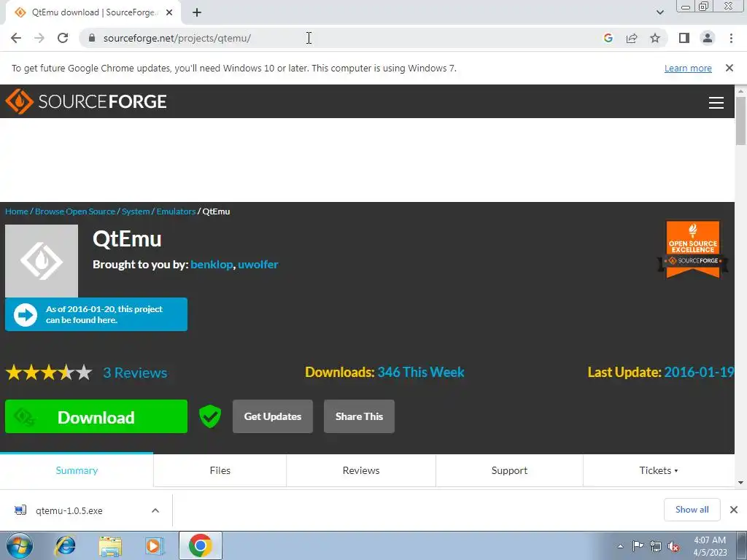
Task: Click the green shield checkmark icon
Action: pyautogui.click(x=209, y=416)
